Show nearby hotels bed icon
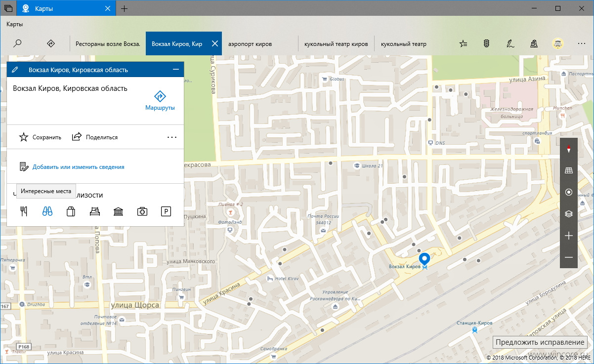This screenshot has width=594, height=364. click(x=95, y=212)
